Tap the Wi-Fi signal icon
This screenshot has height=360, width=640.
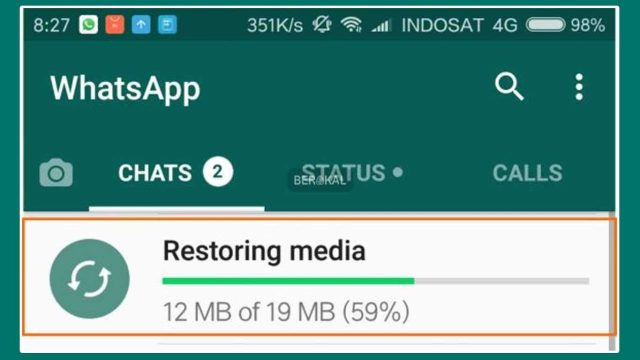coord(351,25)
